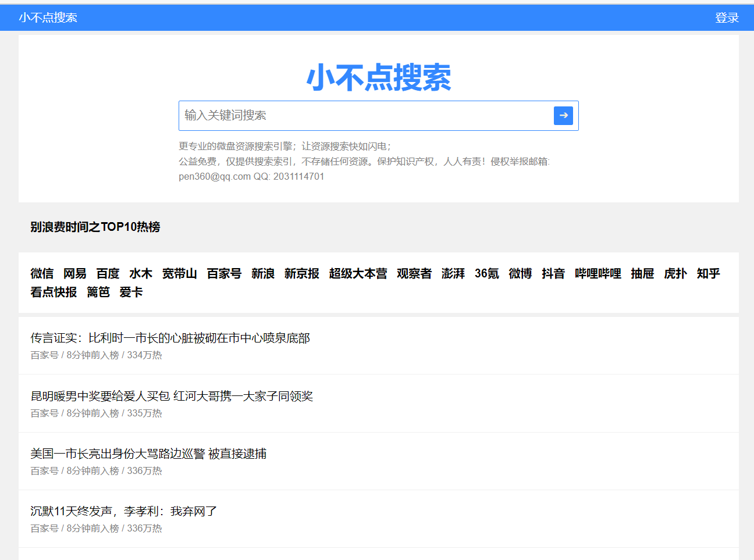Select the 百家号 tab
Image resolution: width=754 pixels, height=560 pixels.
(224, 273)
